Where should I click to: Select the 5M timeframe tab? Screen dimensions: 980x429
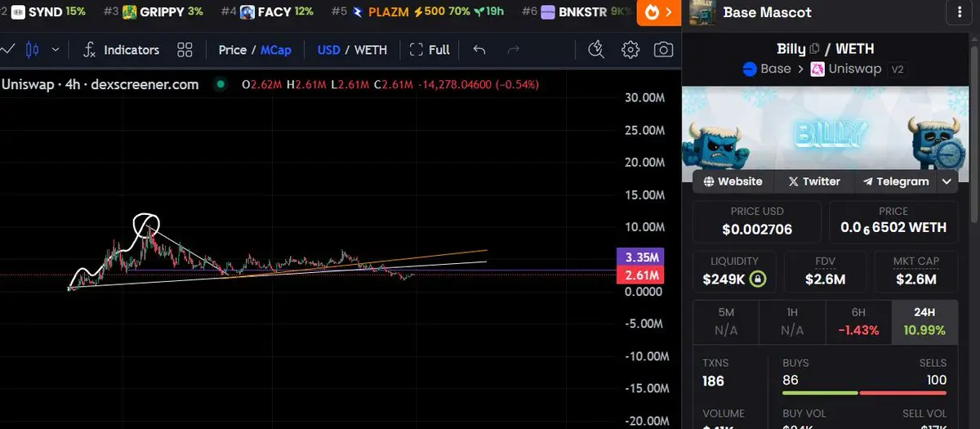click(726, 321)
